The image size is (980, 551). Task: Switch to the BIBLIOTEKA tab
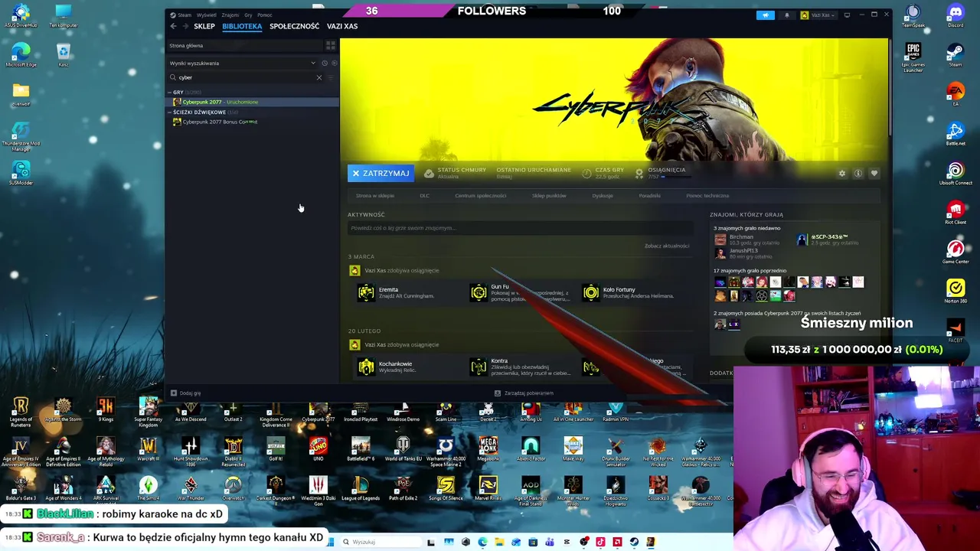242,26
